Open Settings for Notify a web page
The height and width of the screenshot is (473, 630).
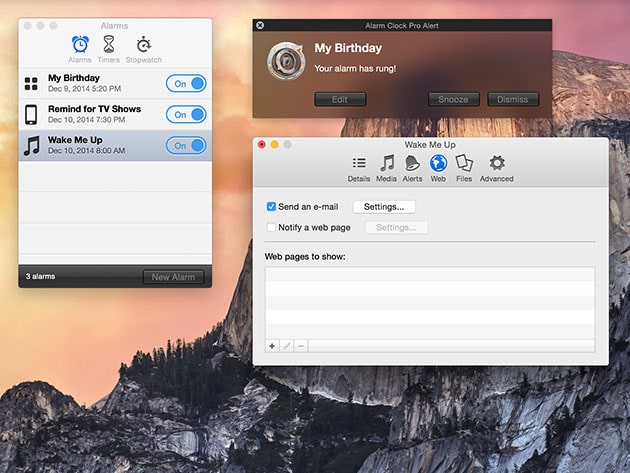[396, 227]
